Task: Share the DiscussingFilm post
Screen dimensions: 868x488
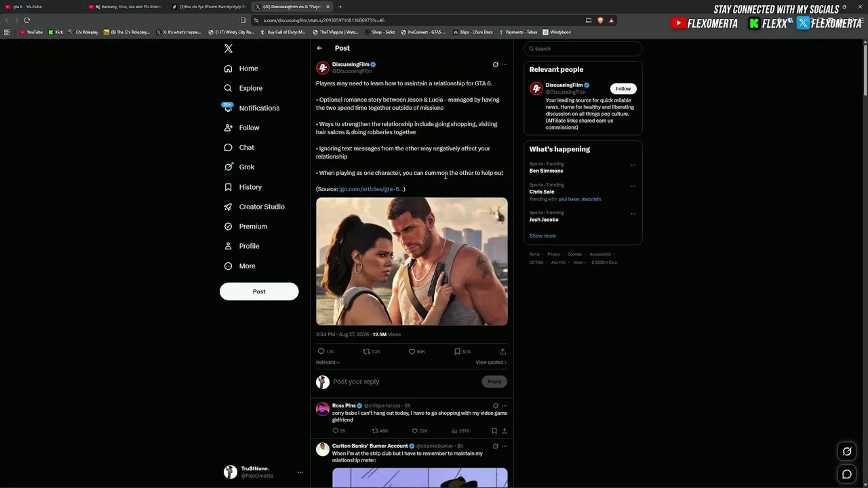Action: [502, 352]
